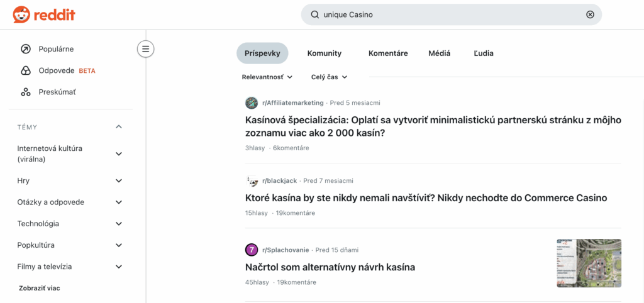The image size is (644, 303).
Task: Collapse sidebar with the hamburger menu button
Action: coord(145,48)
